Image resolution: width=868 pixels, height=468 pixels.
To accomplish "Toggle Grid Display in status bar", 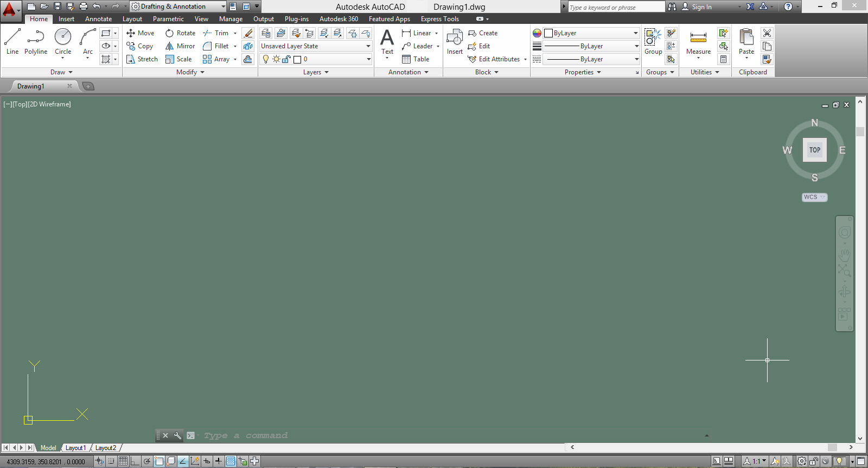I will 123,461.
